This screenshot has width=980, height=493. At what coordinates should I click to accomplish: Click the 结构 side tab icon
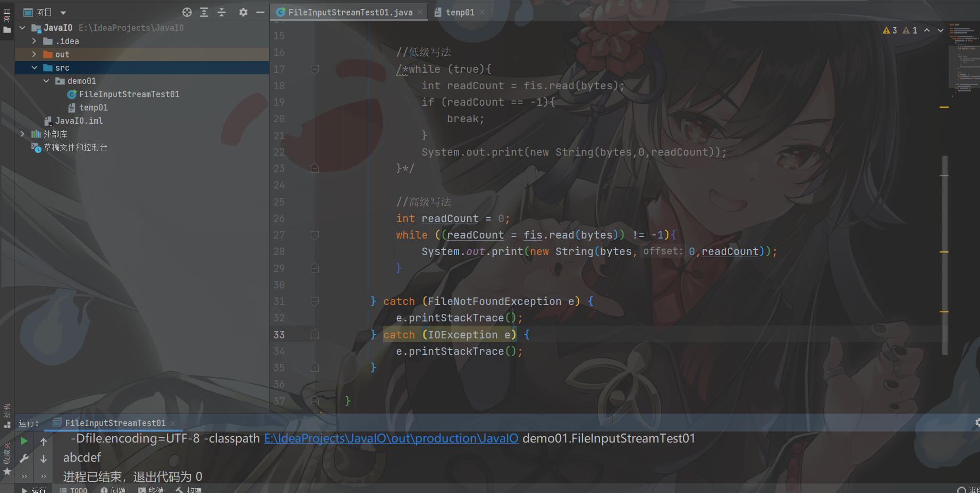click(7, 416)
